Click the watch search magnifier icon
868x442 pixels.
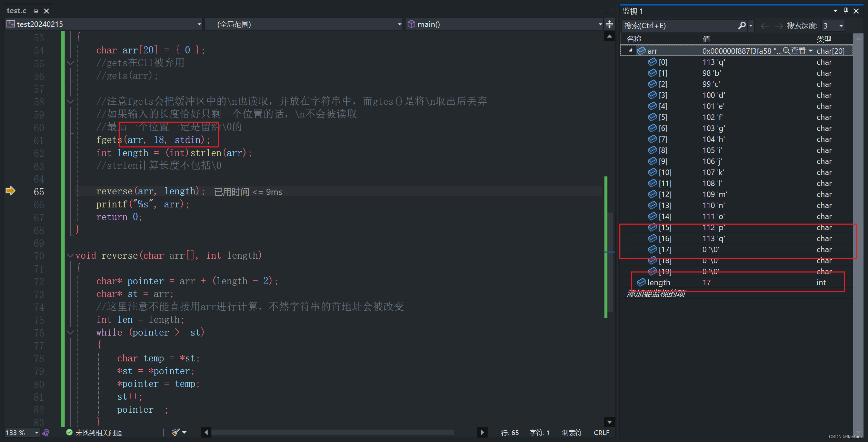tap(741, 25)
